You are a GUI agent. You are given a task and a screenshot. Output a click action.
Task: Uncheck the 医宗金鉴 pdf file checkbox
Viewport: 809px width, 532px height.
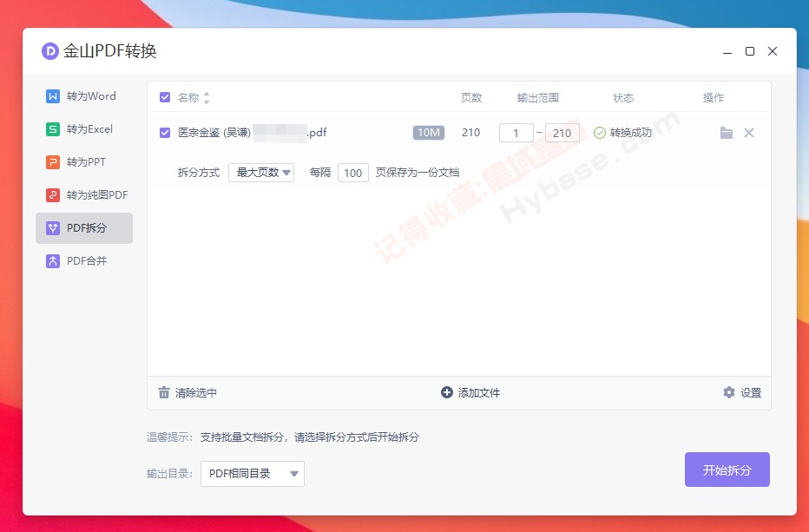(165, 133)
